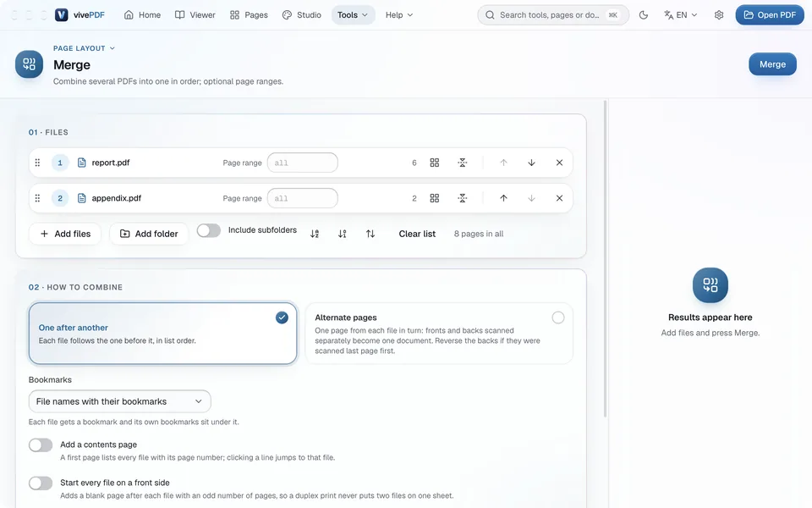Focus the search tools and pages field
Viewport: 812px width, 508px height.
tap(553, 15)
